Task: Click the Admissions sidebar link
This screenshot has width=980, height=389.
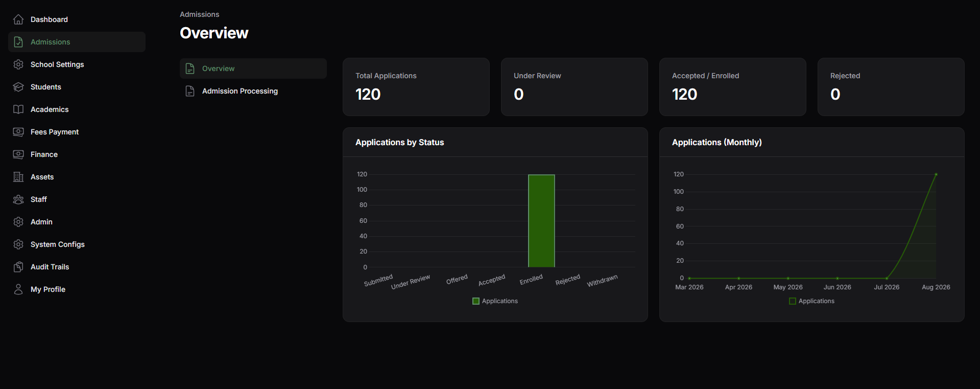Action: [x=77, y=42]
